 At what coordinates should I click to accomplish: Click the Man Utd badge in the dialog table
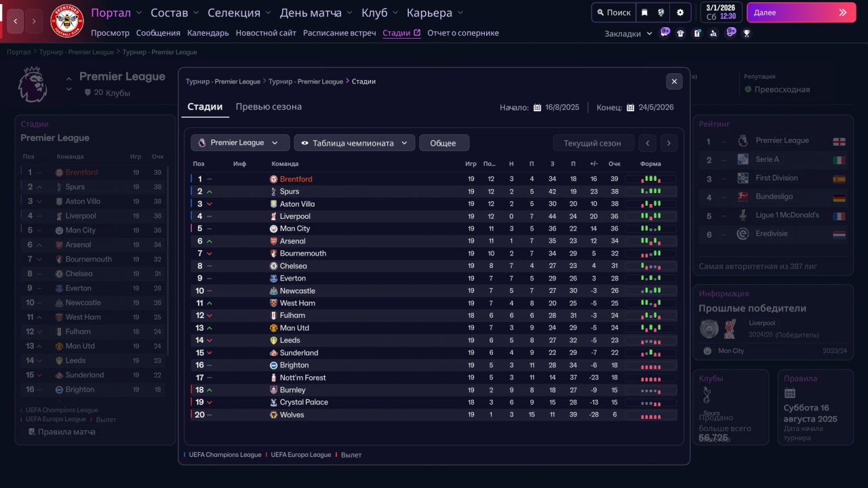point(274,328)
